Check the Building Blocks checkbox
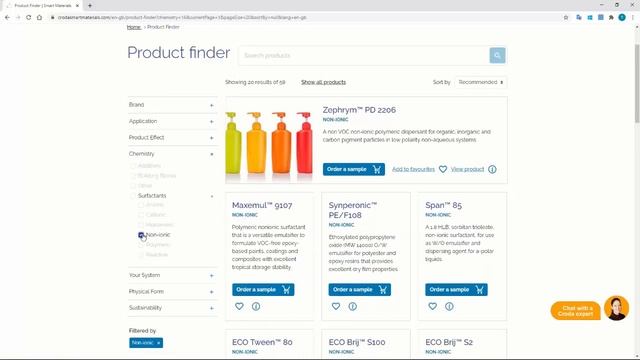The width and height of the screenshot is (640, 360). click(x=133, y=176)
